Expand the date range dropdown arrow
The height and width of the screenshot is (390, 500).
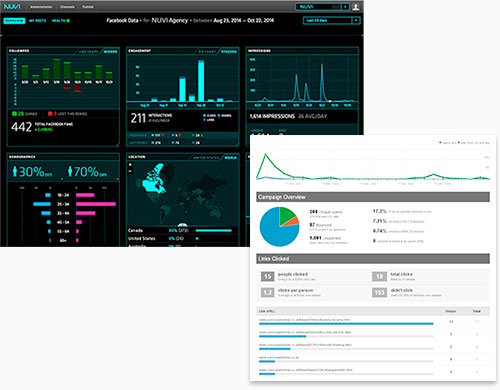click(x=356, y=21)
